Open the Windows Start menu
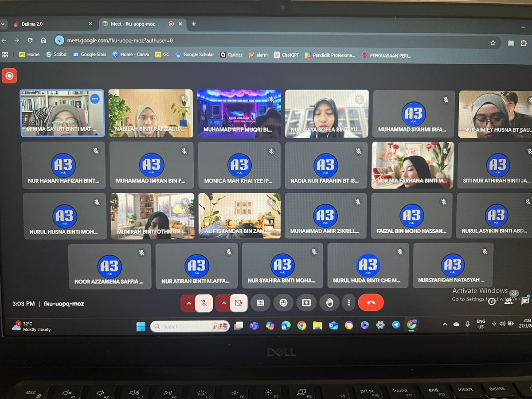532x399 pixels. click(141, 327)
